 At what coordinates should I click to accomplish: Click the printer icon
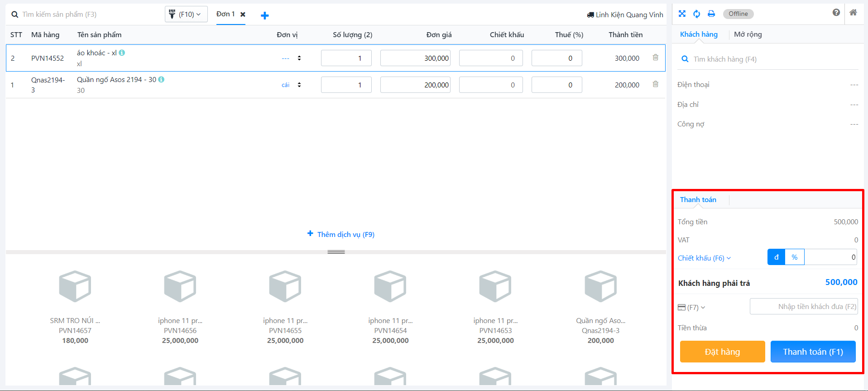[711, 14]
